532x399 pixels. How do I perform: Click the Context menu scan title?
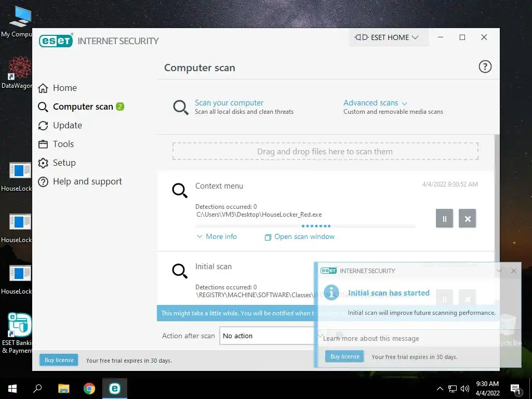click(x=219, y=186)
